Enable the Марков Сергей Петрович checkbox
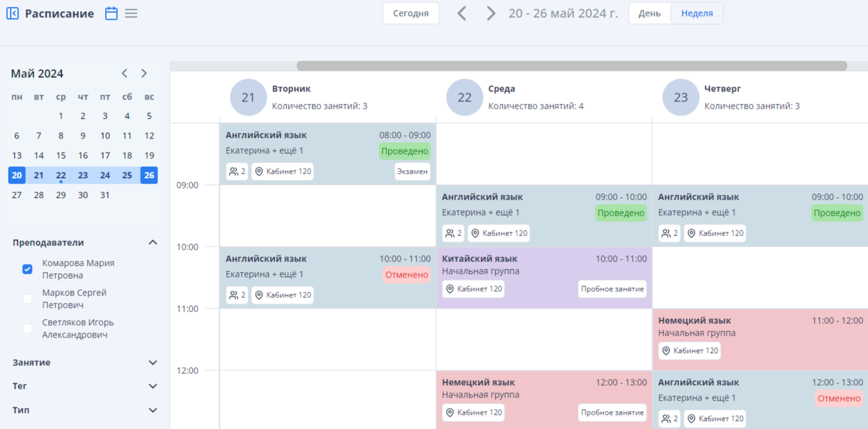The width and height of the screenshot is (868, 429). coord(27,299)
